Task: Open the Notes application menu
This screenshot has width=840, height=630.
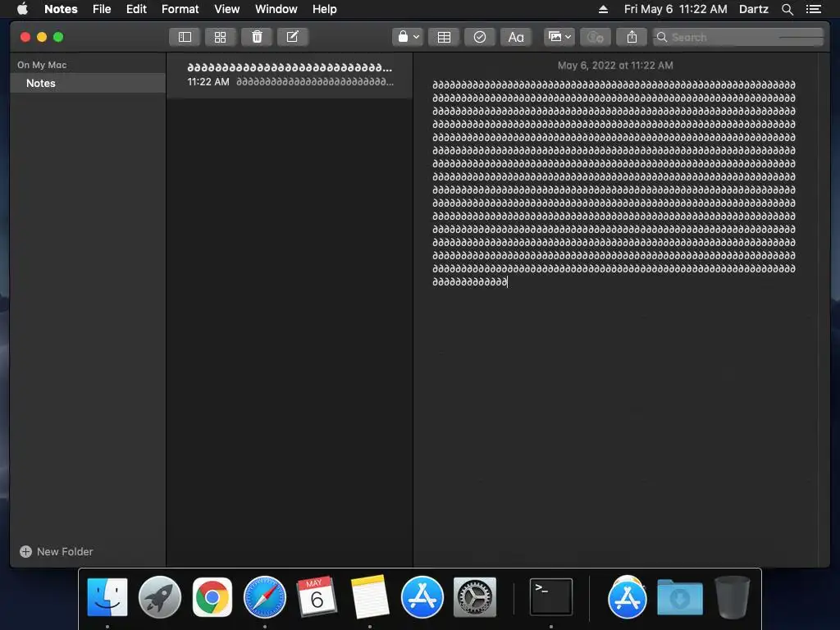Action: (x=61, y=9)
